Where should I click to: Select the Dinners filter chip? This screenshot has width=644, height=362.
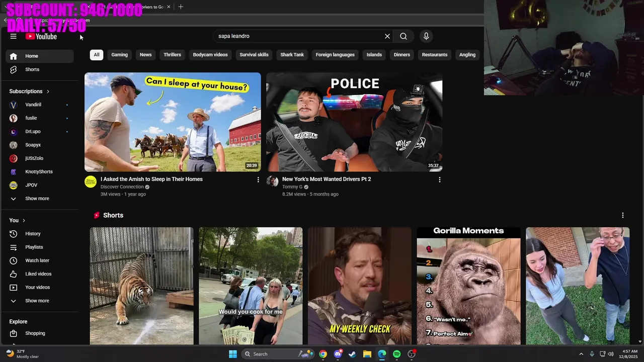click(x=401, y=55)
